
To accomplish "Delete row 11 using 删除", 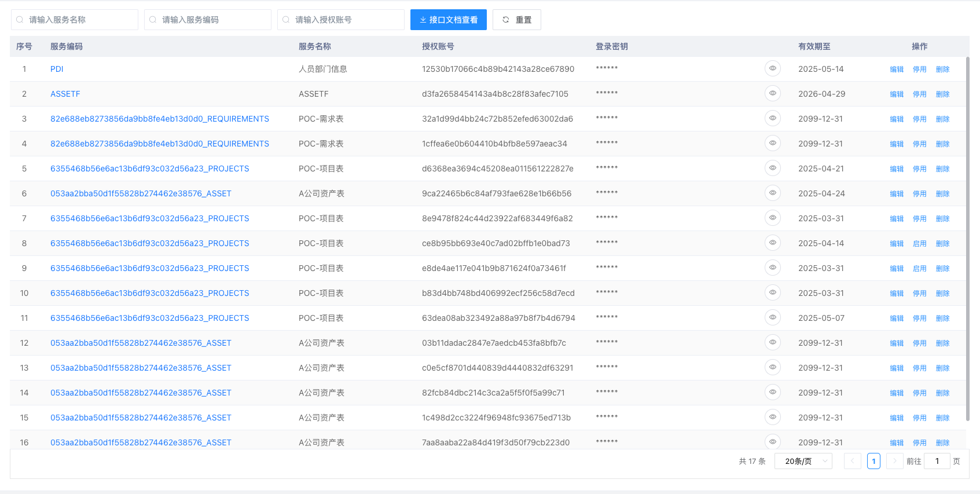I will click(942, 319).
